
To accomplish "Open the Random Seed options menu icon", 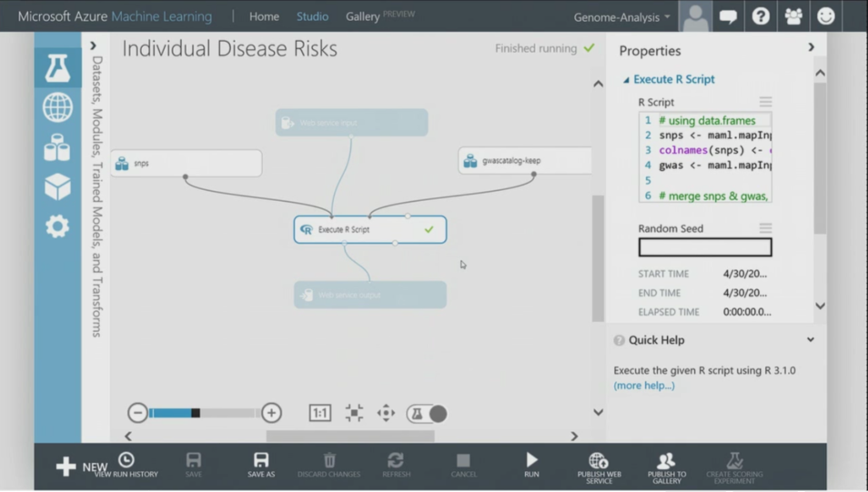I will [x=765, y=228].
